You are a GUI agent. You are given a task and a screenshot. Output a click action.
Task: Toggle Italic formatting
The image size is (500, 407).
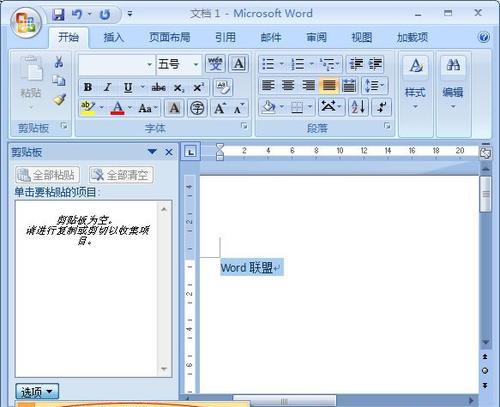pyautogui.click(x=107, y=87)
